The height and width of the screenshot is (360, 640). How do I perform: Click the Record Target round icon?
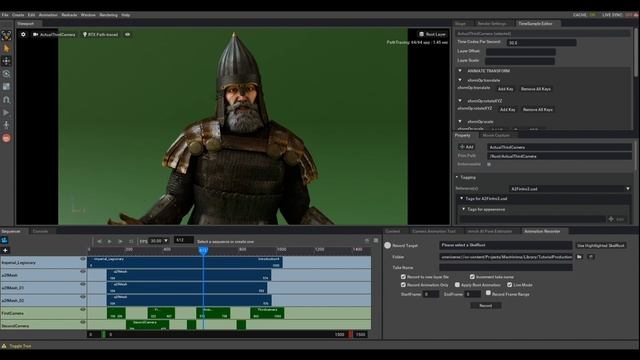(387, 245)
